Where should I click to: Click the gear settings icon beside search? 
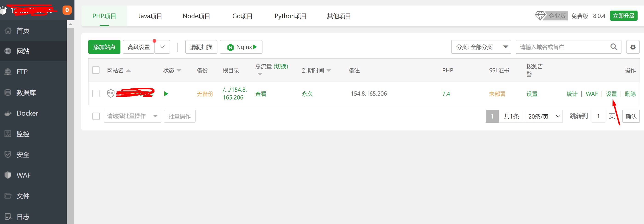point(633,47)
